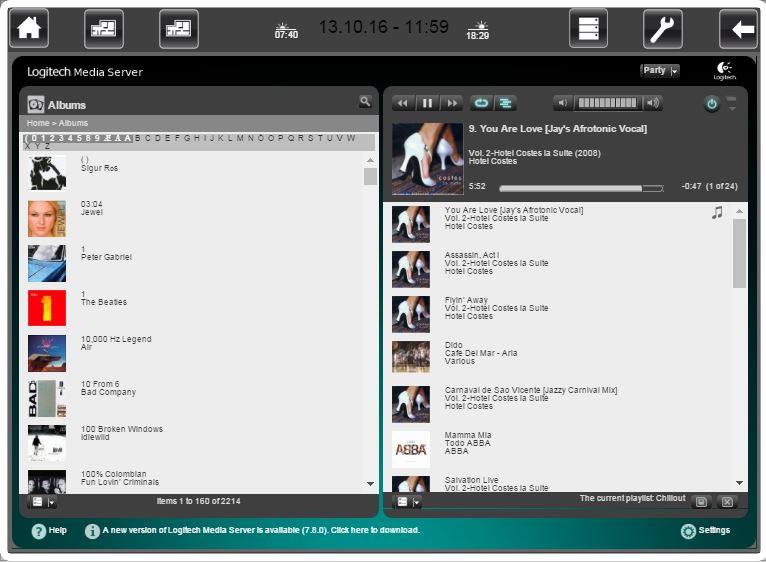
Task: Open the Albums list view-mode dropdown
Action: click(x=43, y=502)
